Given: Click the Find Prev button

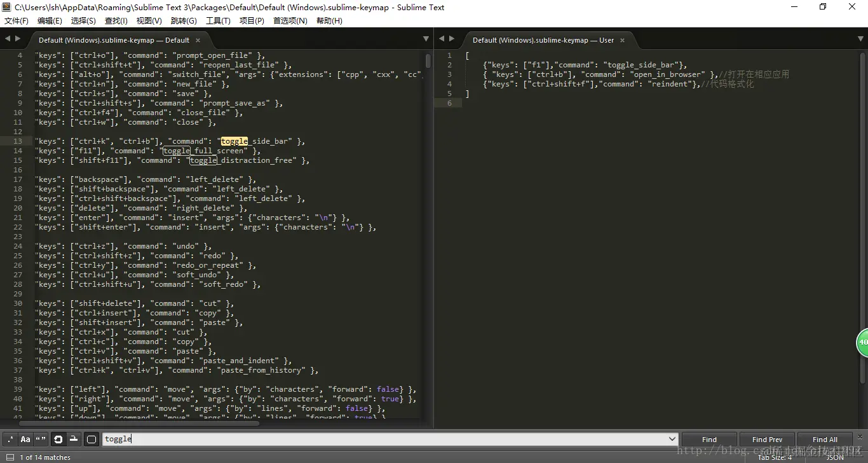Looking at the screenshot, I should (767, 439).
